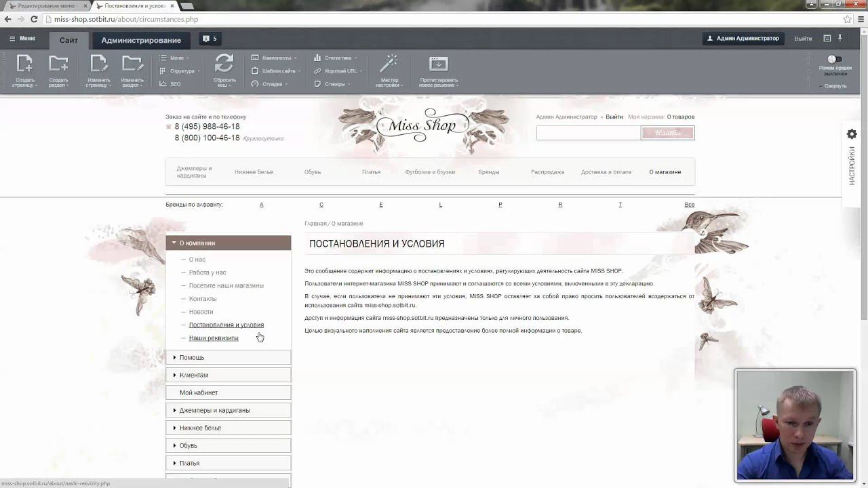Open Мой кабинет sidebar item
Screen dimensions: 868x488
click(229, 392)
